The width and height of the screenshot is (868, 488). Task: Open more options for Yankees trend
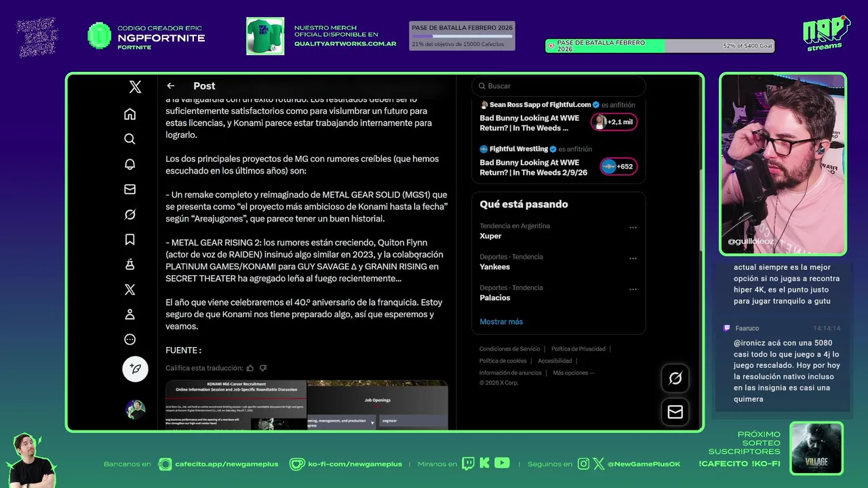coord(633,258)
